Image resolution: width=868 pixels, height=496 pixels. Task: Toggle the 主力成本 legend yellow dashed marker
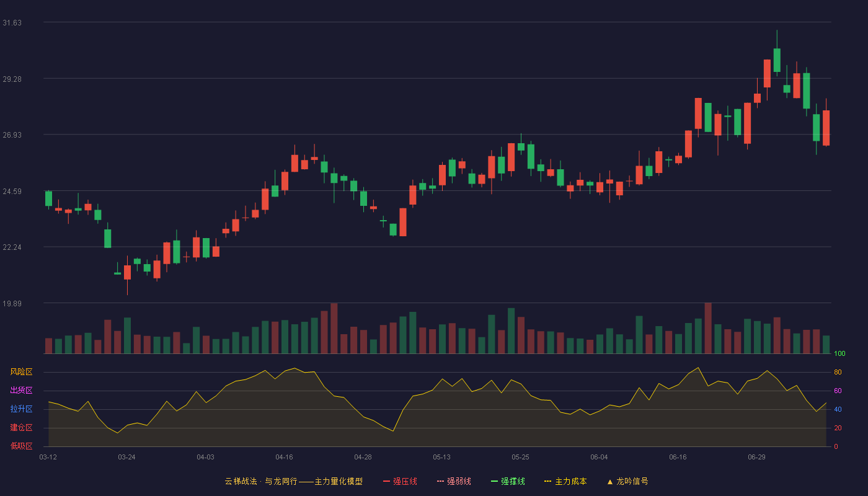pyautogui.click(x=548, y=481)
